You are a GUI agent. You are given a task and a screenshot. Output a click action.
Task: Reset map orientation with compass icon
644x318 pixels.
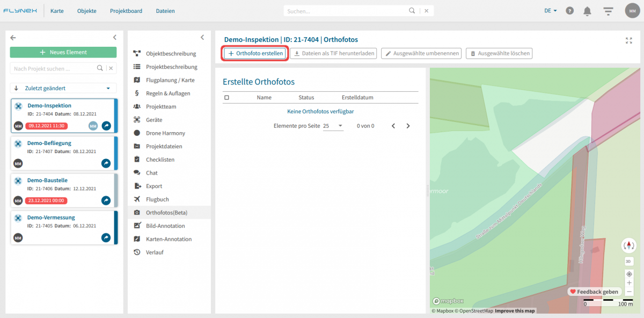click(x=629, y=246)
